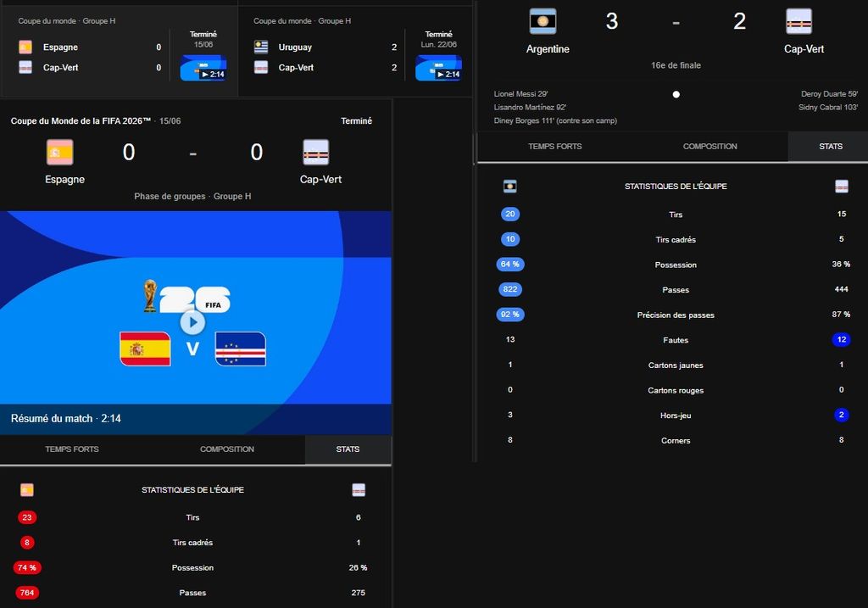The image size is (868, 608).
Task: Click Espagne Passes 764 red badge
Action: (x=26, y=593)
